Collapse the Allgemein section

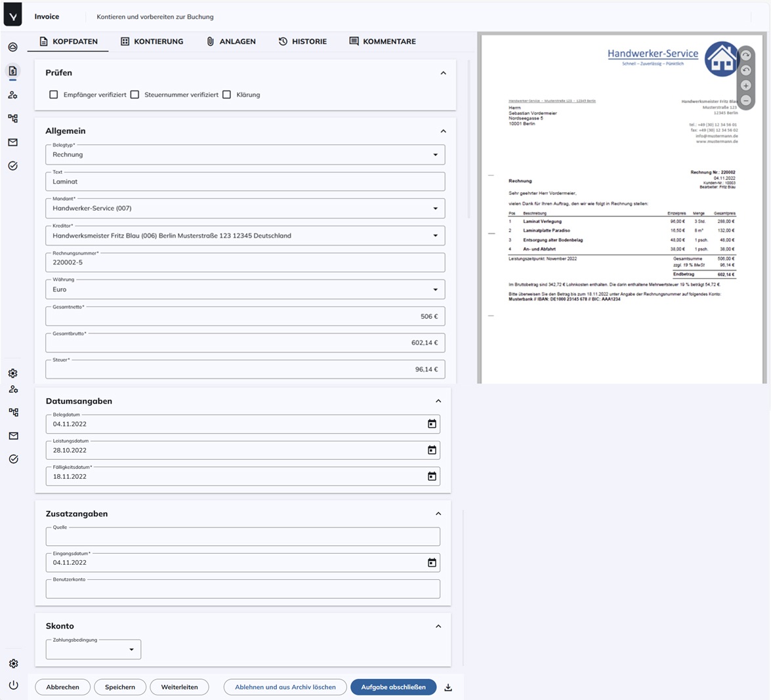click(443, 131)
